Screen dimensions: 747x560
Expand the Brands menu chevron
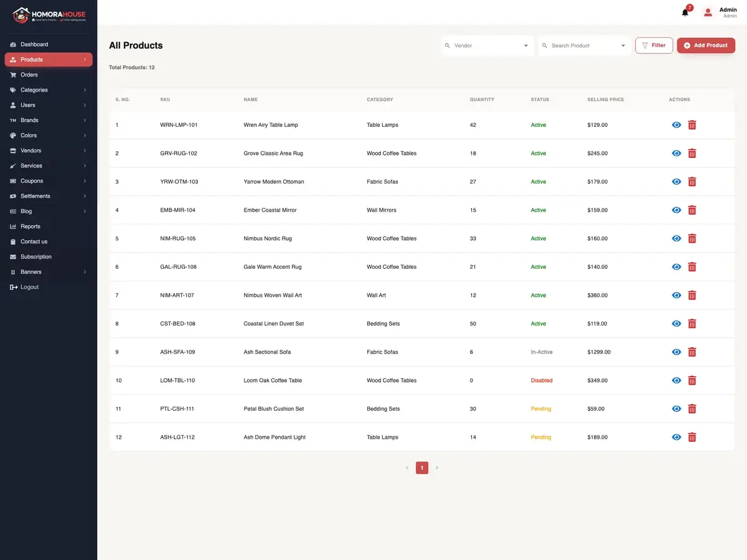[x=85, y=120]
